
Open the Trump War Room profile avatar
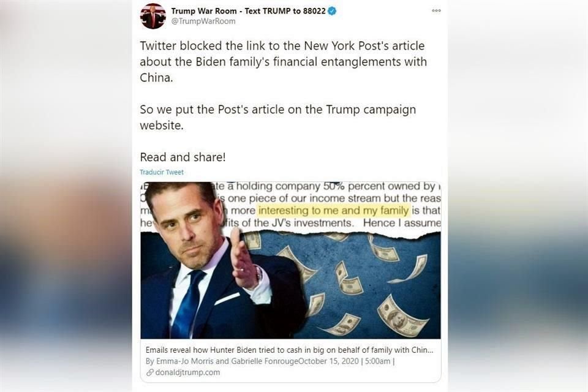153,16
